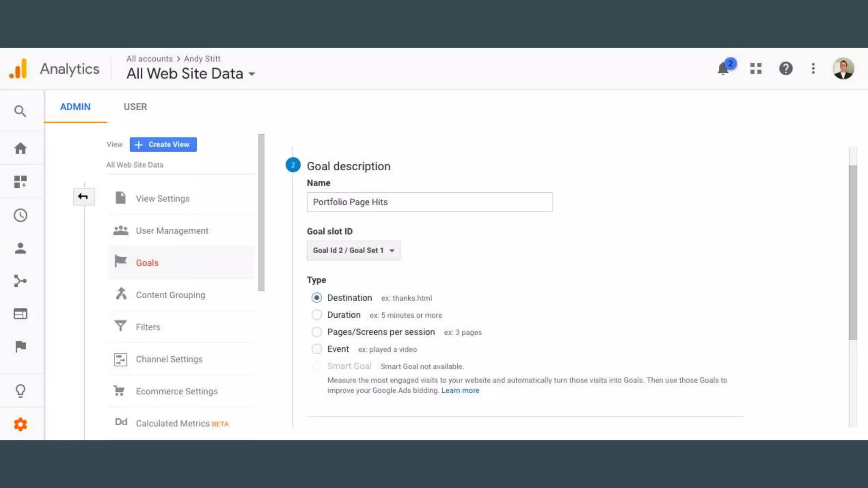
Task: Open the notifications bell icon
Action: (x=723, y=69)
